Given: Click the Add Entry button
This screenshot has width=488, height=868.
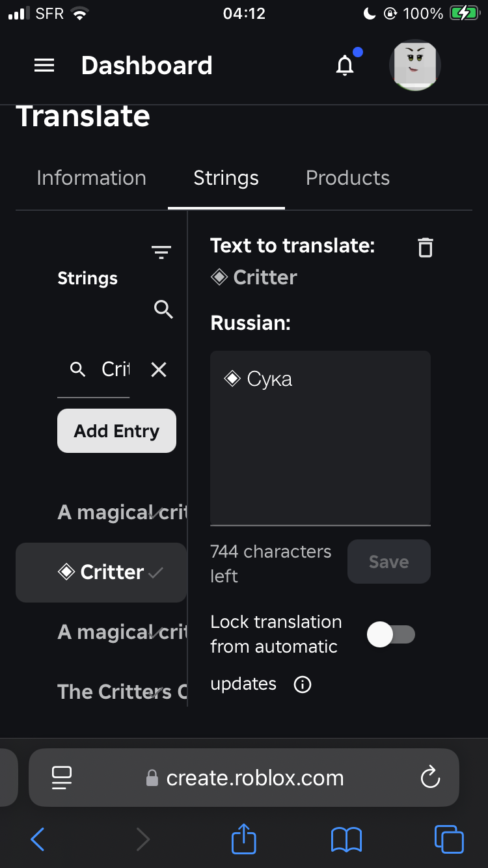Looking at the screenshot, I should [x=116, y=431].
